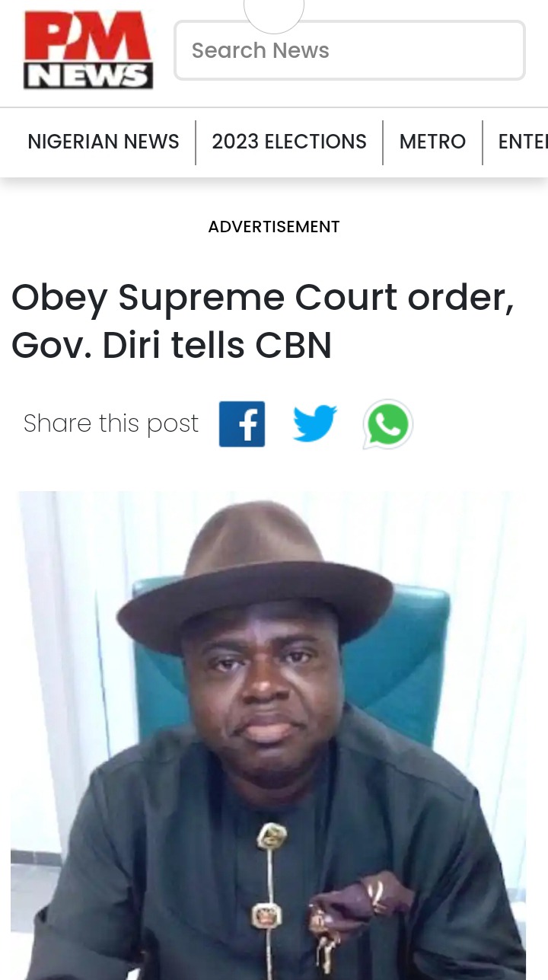This screenshot has height=980, width=548.
Task: Click the 'Obey Supreme Court order' headline
Action: pyautogui.click(x=263, y=321)
